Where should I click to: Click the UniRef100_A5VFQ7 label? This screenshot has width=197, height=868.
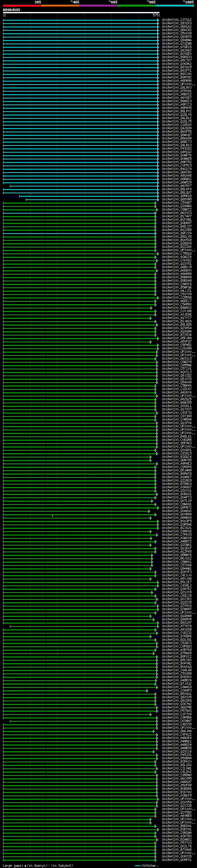(x=176, y=341)
